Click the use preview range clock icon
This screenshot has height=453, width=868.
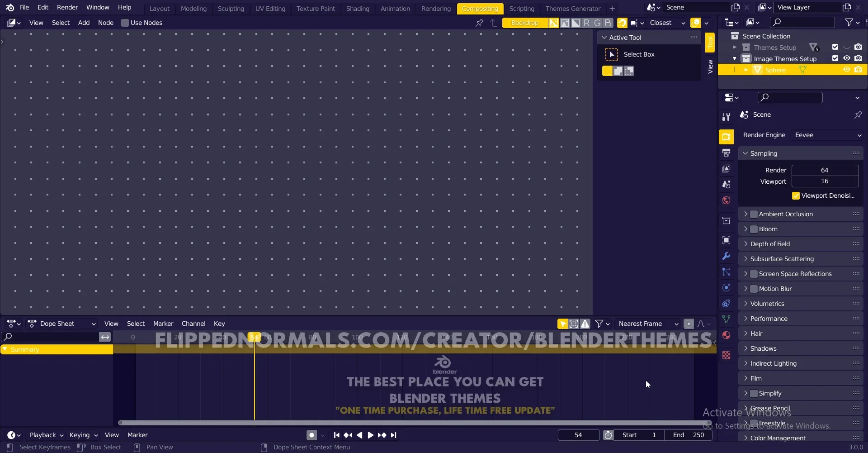pos(609,435)
